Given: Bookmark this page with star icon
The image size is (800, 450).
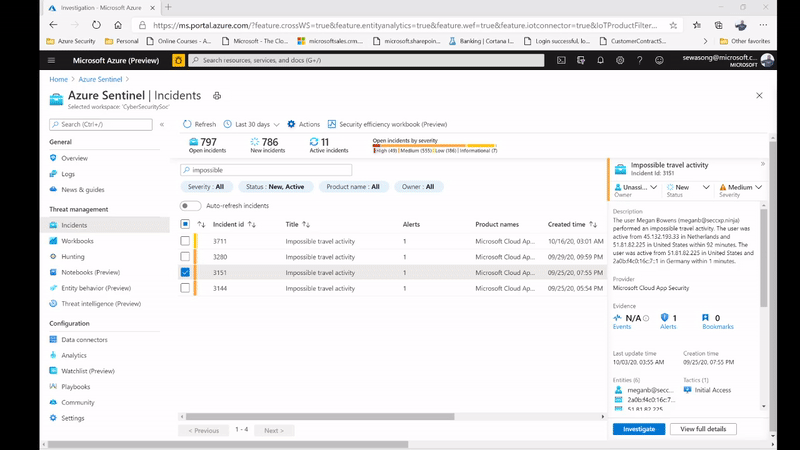Looking at the screenshot, I should pyautogui.click(x=673, y=25).
